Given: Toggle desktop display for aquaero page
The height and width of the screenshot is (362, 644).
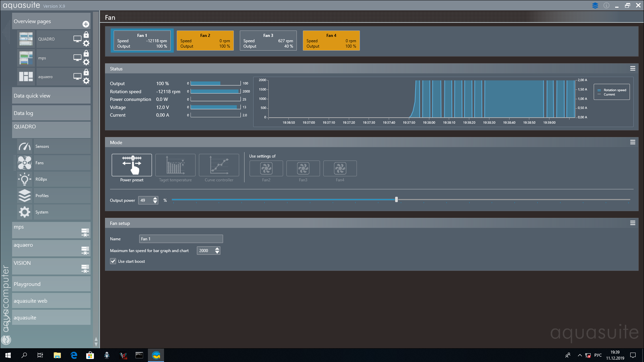Looking at the screenshot, I should (77, 76).
